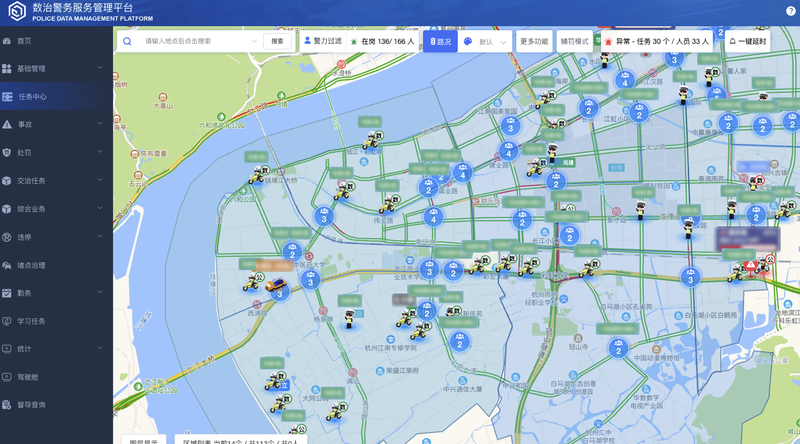Screen dimensions: 800x444
Task: Open the help question-mark icon
Action: (x=791, y=11)
